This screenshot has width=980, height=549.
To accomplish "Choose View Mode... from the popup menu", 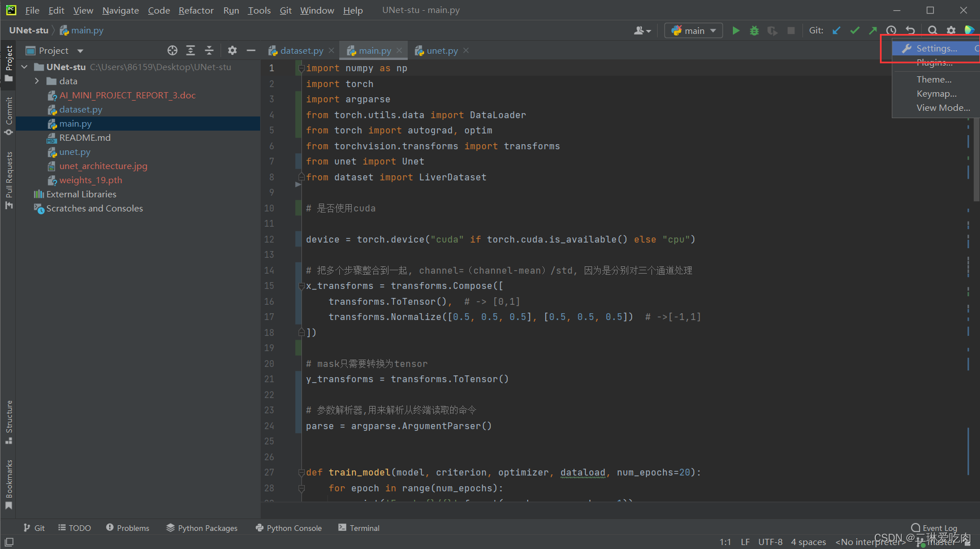I will coord(936,107).
